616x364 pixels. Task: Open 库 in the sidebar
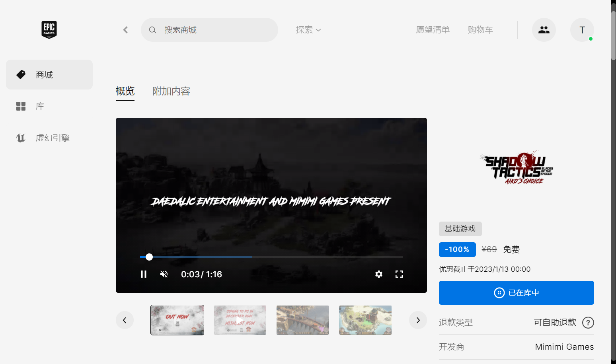(49, 106)
